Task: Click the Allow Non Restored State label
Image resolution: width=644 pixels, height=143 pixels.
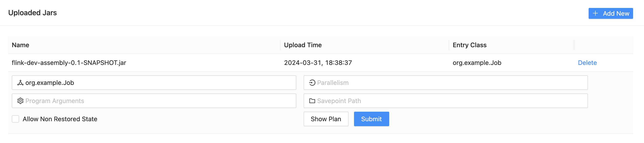Action: coord(60,119)
